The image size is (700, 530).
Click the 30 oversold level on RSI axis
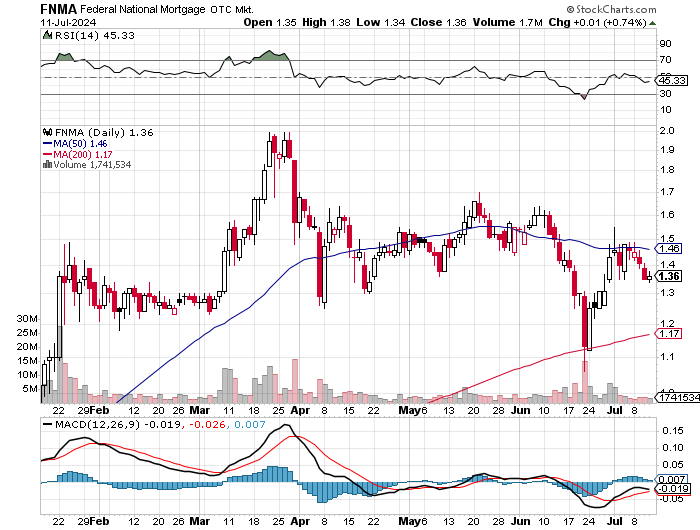pos(665,94)
